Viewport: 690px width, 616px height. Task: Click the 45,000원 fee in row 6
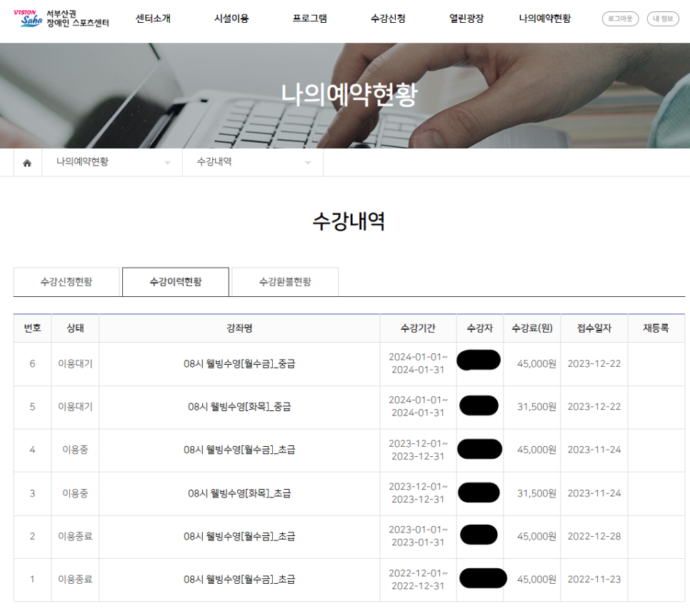pos(536,363)
